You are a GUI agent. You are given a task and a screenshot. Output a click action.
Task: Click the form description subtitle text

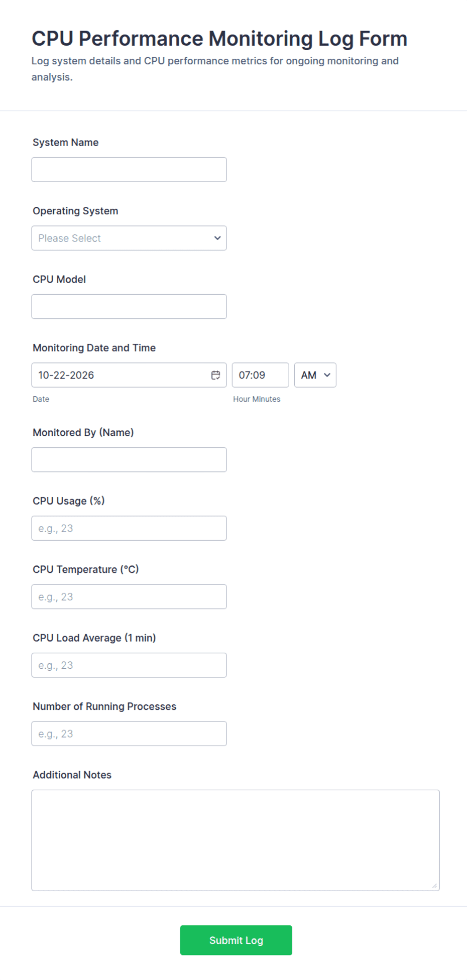click(215, 69)
